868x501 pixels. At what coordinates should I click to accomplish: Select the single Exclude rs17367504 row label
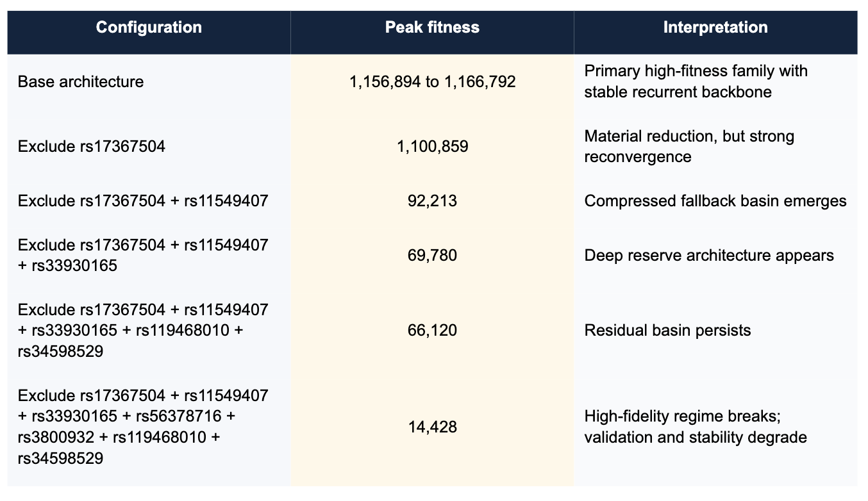tap(92, 147)
